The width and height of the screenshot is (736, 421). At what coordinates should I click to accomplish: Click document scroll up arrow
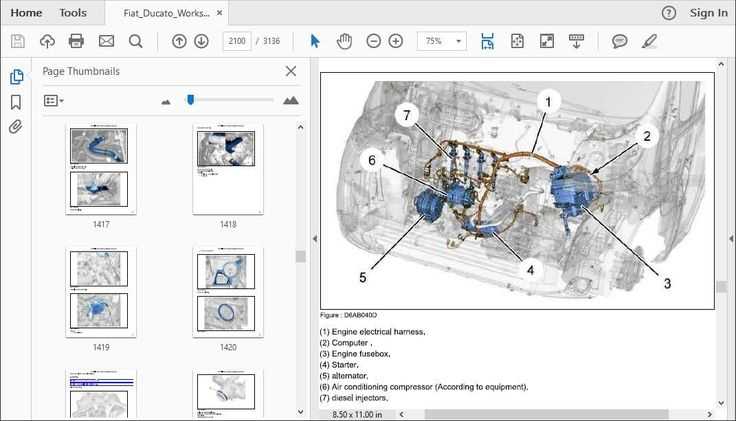[x=721, y=64]
